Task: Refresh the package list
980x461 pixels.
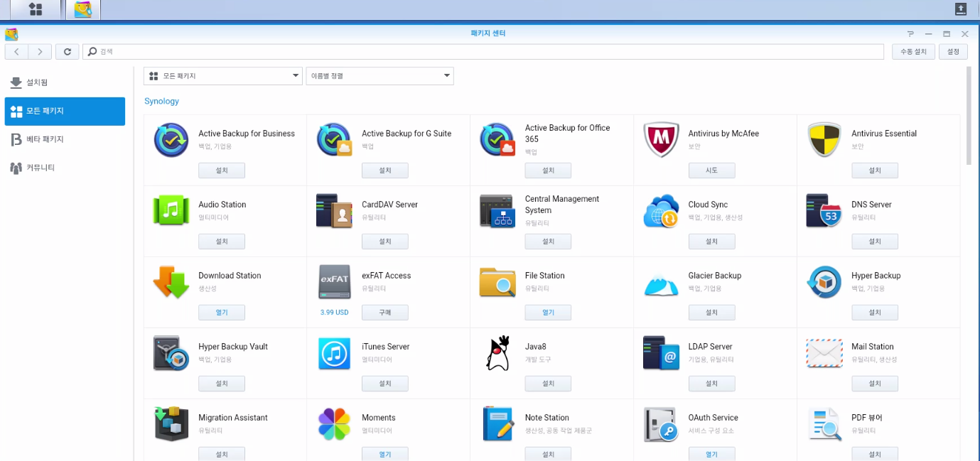Action: 67,52
